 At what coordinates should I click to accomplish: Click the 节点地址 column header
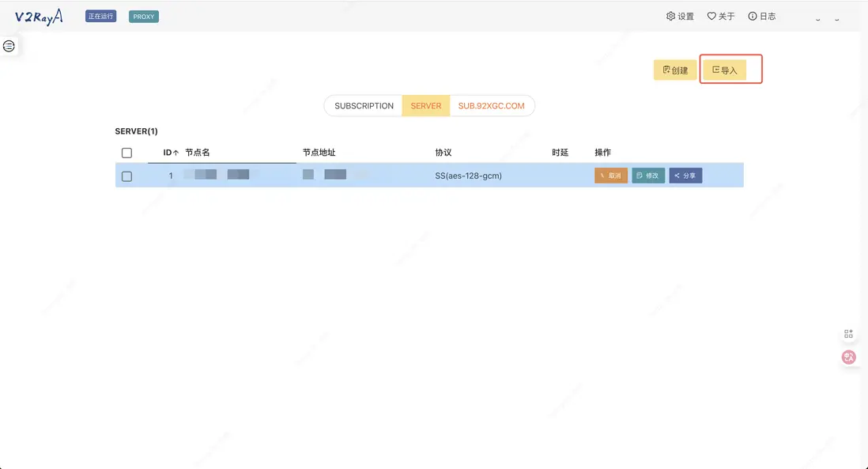click(319, 153)
